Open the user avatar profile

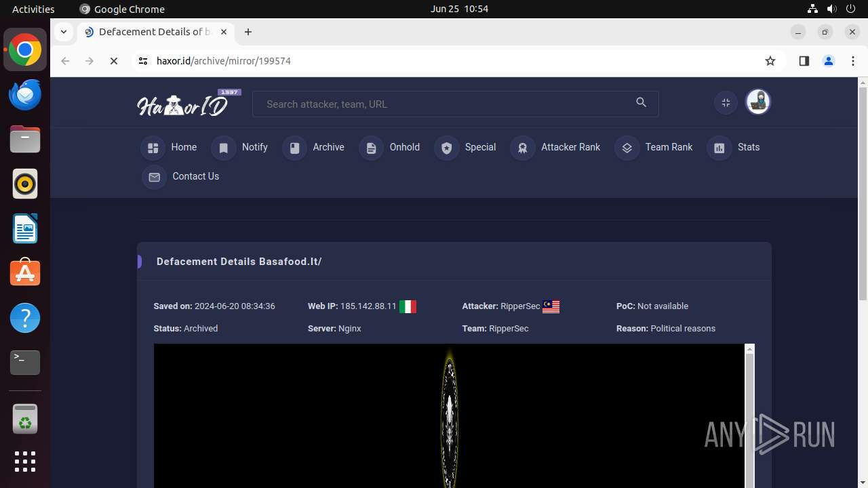(x=757, y=102)
